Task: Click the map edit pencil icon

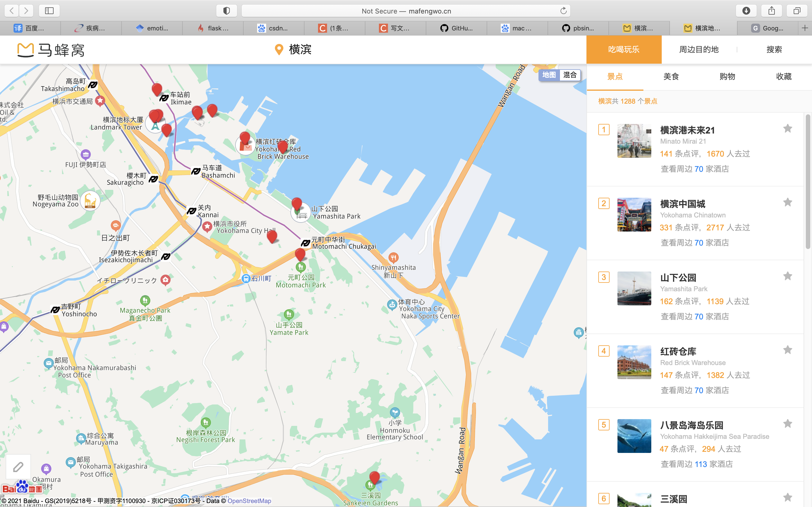Action: pos(18,467)
